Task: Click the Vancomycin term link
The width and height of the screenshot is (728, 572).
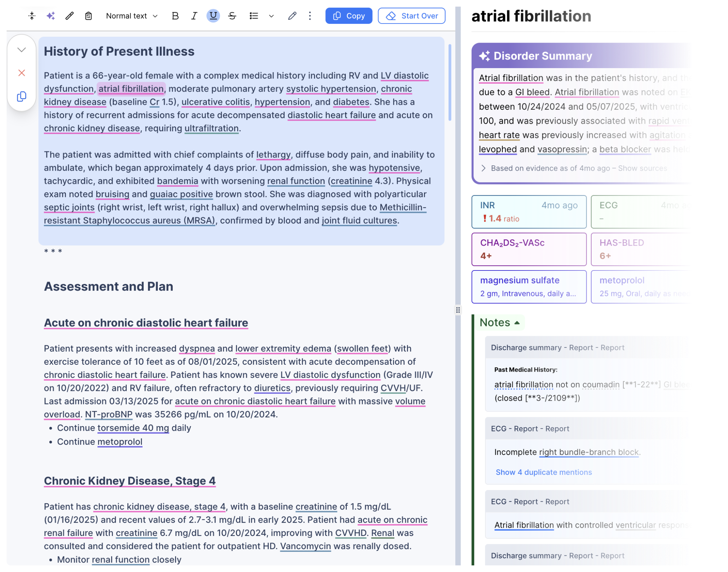Action: tap(305, 546)
